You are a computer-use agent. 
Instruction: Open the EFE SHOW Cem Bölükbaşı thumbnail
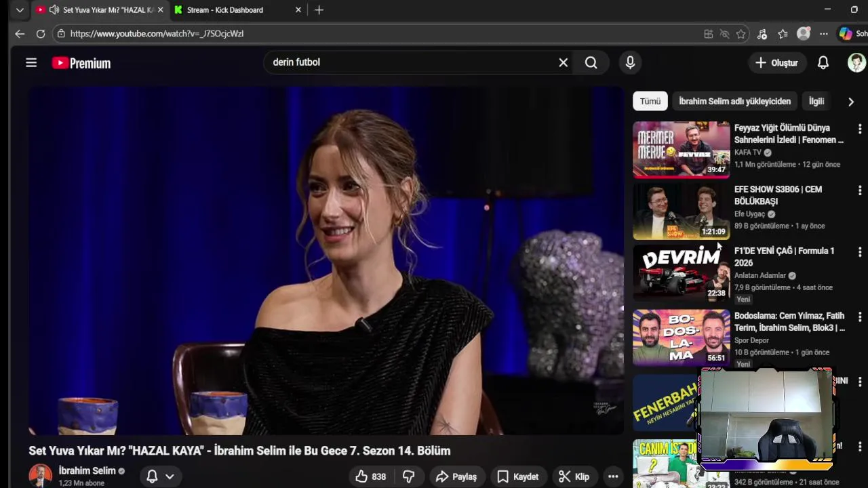681,211
